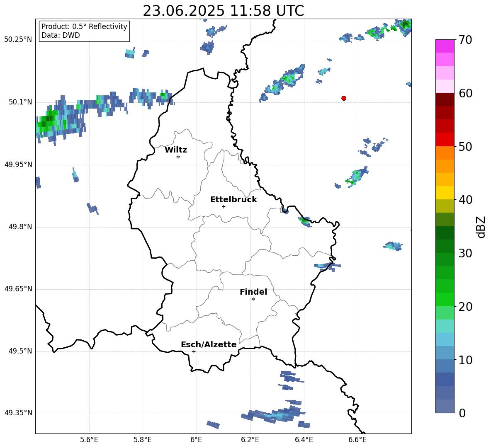Click the Esch/Alzette city label
This screenshot has width=491, height=448.
click(209, 344)
